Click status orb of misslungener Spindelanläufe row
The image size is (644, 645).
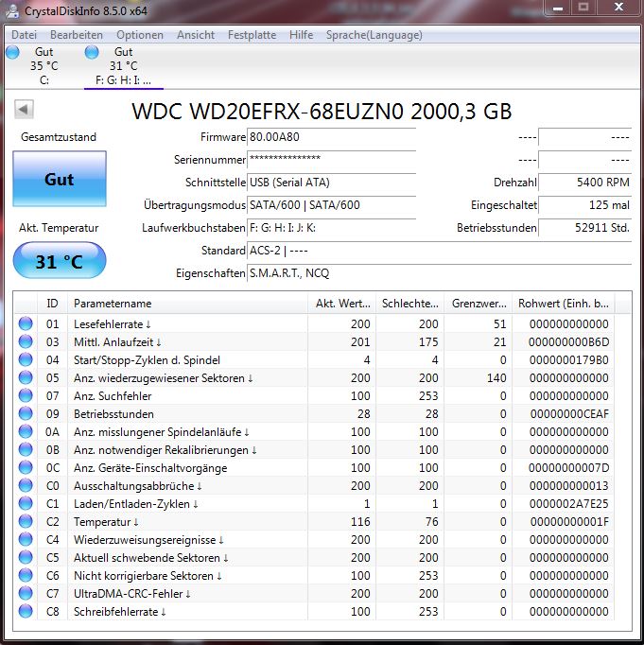[26, 432]
